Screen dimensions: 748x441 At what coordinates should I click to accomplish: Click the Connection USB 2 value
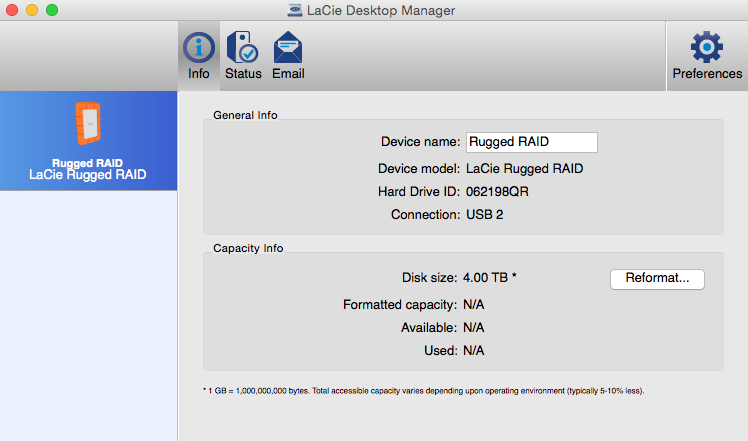click(484, 215)
